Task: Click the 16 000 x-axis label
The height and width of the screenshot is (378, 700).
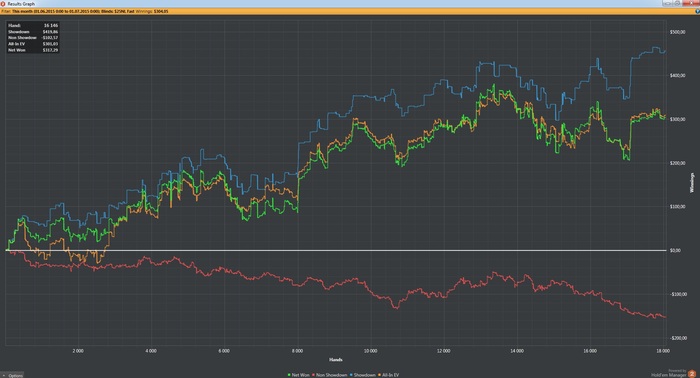Action: coord(590,351)
